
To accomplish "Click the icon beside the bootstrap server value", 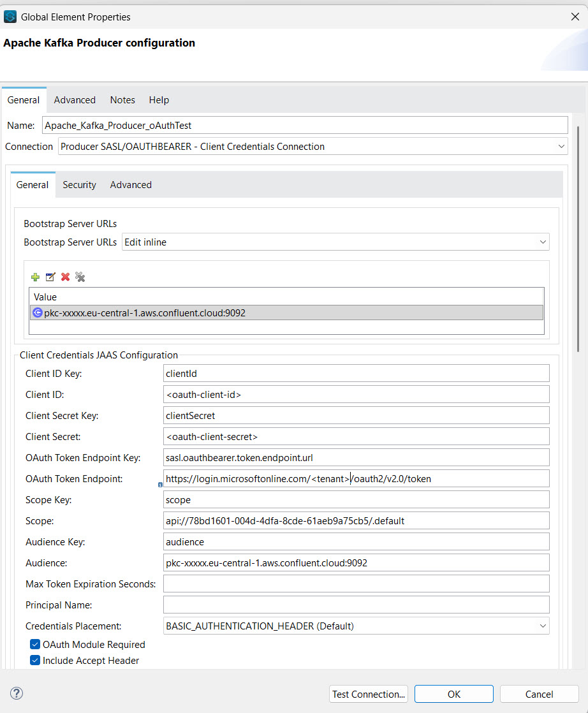I will 37,313.
